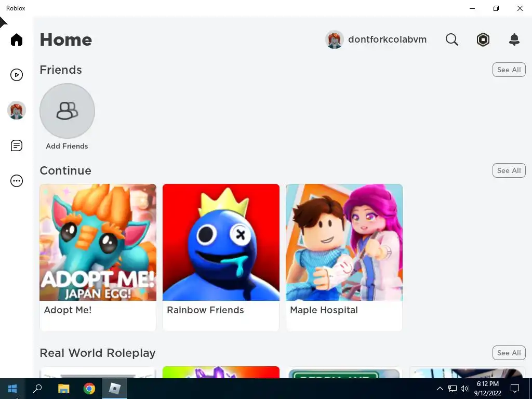The height and width of the screenshot is (399, 532).
Task: Click the Real World Roleplay heading
Action: [98, 353]
